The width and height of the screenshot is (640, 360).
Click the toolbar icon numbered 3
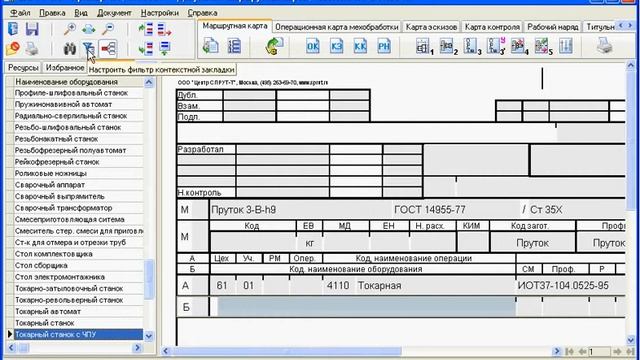pos(472,46)
